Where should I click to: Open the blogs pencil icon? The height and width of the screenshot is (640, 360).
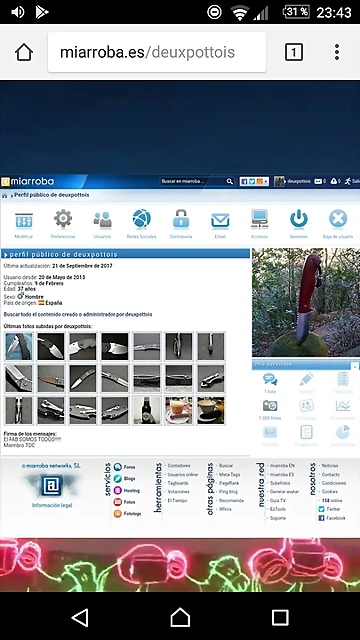306,380
